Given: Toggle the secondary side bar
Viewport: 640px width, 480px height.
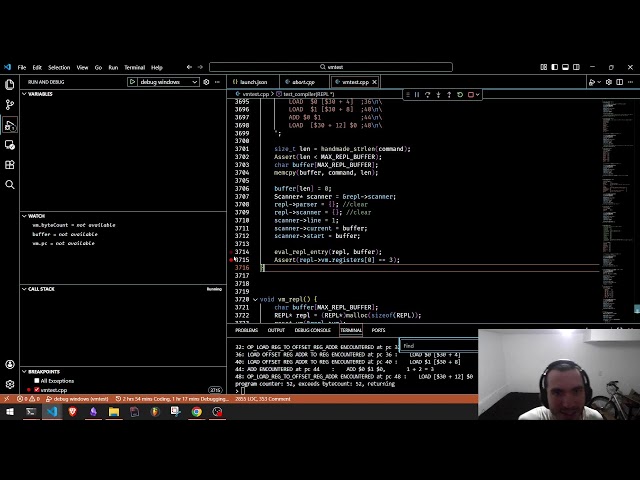Looking at the screenshot, I should (576, 67).
